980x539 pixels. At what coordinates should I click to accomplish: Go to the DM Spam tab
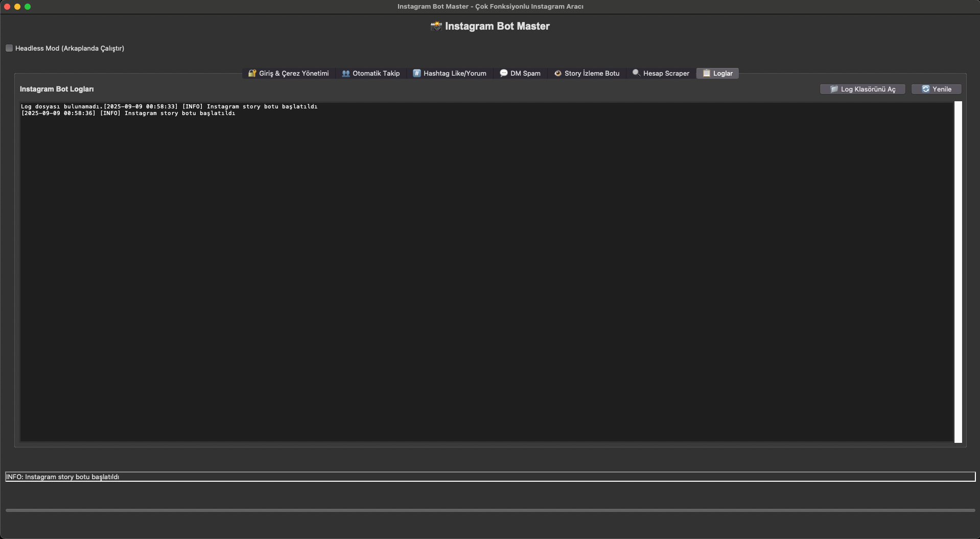point(520,74)
